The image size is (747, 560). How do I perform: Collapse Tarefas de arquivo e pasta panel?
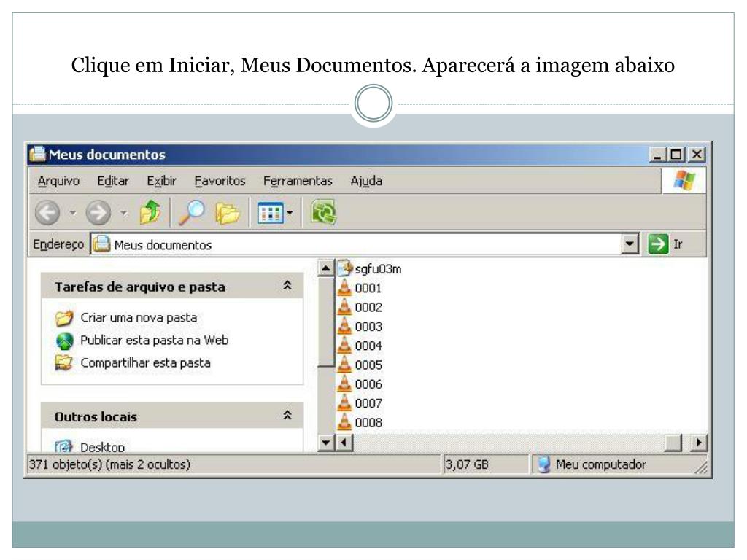pyautogui.click(x=287, y=286)
